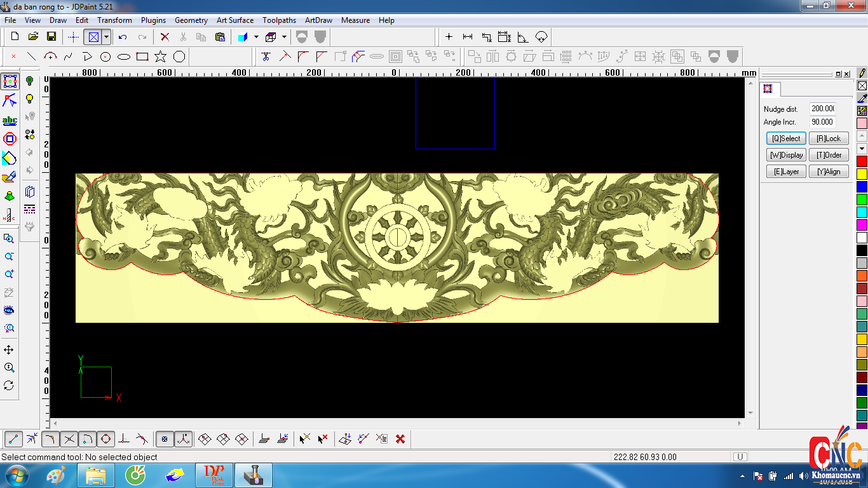Open the Art Surface menu
This screenshot has height=488, width=868.
pyautogui.click(x=234, y=20)
